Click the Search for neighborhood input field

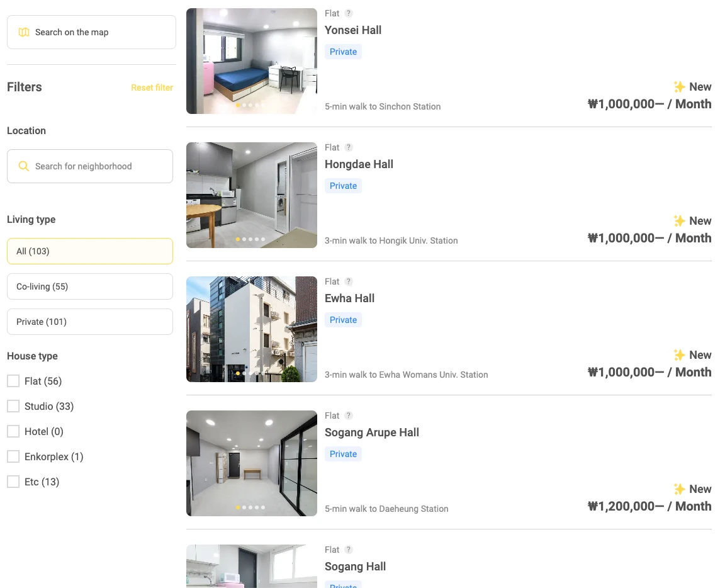pos(90,166)
